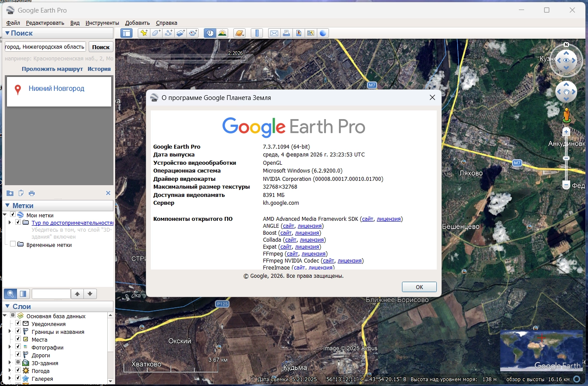Click the Поиск search button

(x=101, y=47)
